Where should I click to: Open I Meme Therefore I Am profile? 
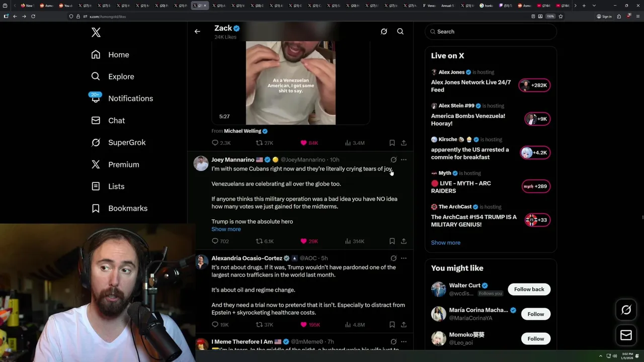242,342
